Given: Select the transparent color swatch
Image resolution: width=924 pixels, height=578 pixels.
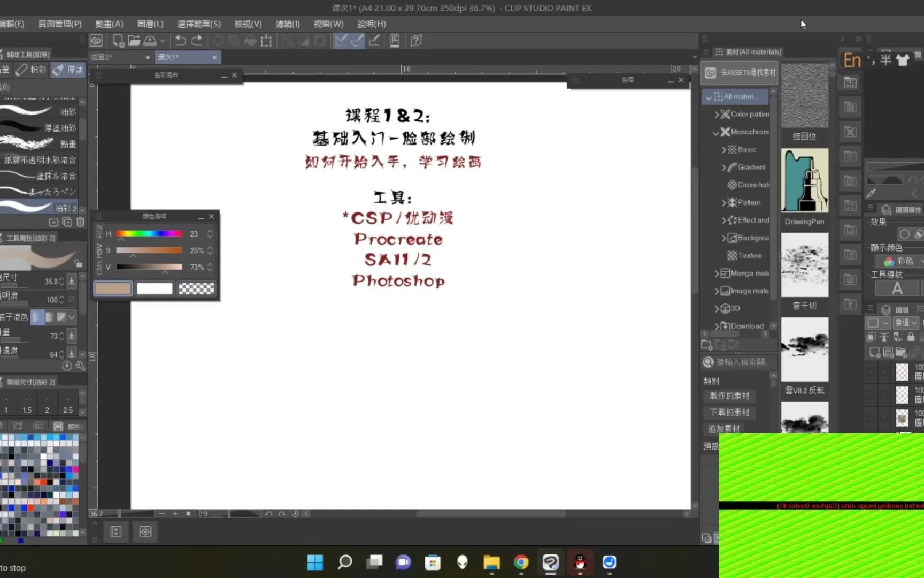Looking at the screenshot, I should point(196,288).
